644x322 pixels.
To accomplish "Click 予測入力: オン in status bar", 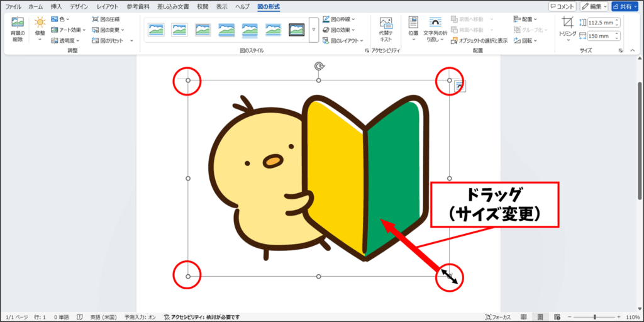I will 139,317.
